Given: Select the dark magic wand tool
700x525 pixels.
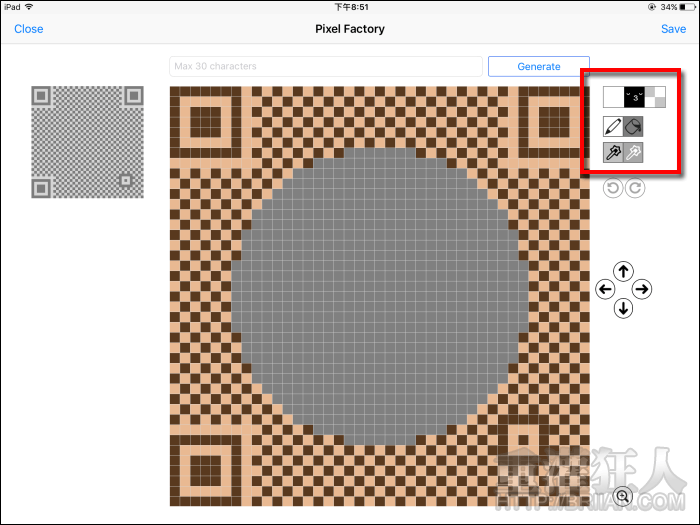Looking at the screenshot, I should [612, 152].
